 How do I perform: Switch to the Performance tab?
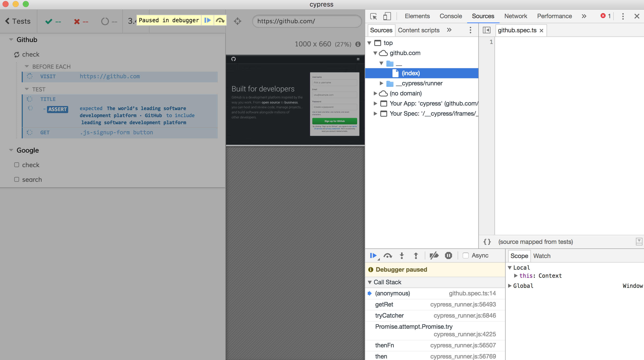[554, 16]
